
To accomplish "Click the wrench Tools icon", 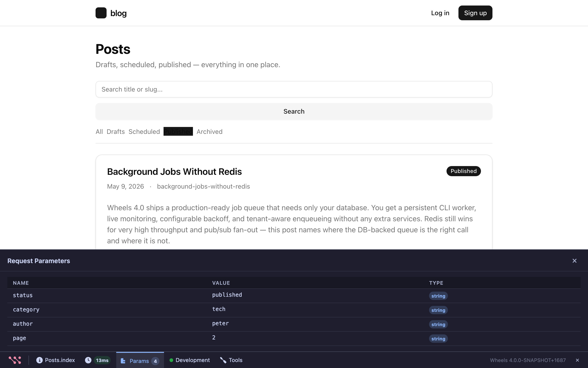I will coord(223,360).
